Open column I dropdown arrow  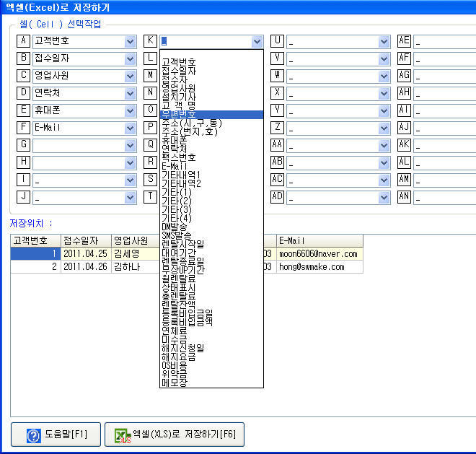click(x=131, y=180)
